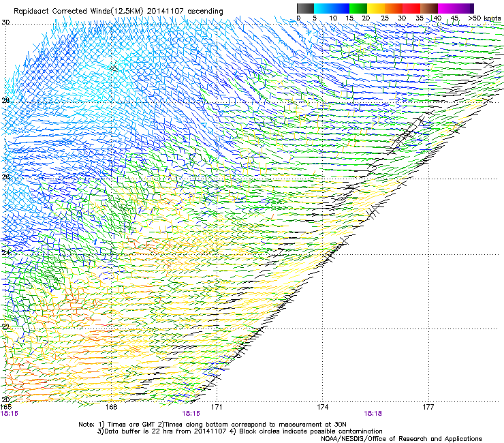This screenshot has width=504, height=443.
Task: Click the blue 10-15 knots legend swatch
Action: pyautogui.click(x=341, y=8)
